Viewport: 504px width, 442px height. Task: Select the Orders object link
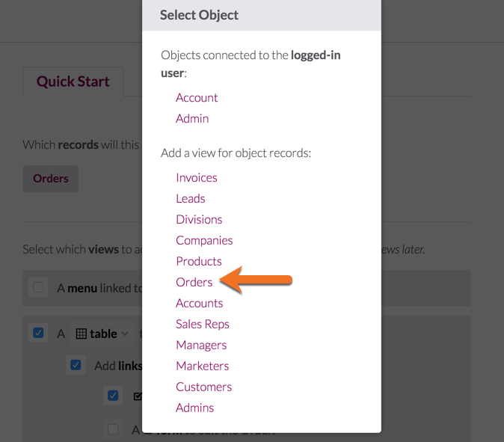(194, 282)
